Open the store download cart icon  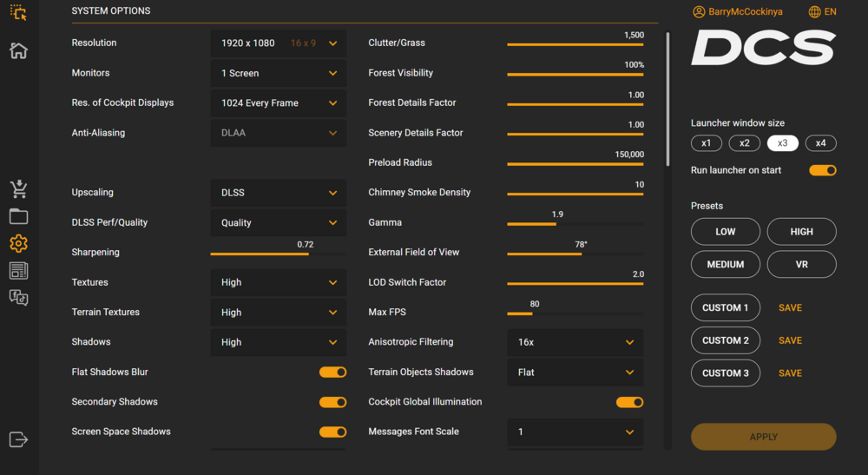point(18,188)
